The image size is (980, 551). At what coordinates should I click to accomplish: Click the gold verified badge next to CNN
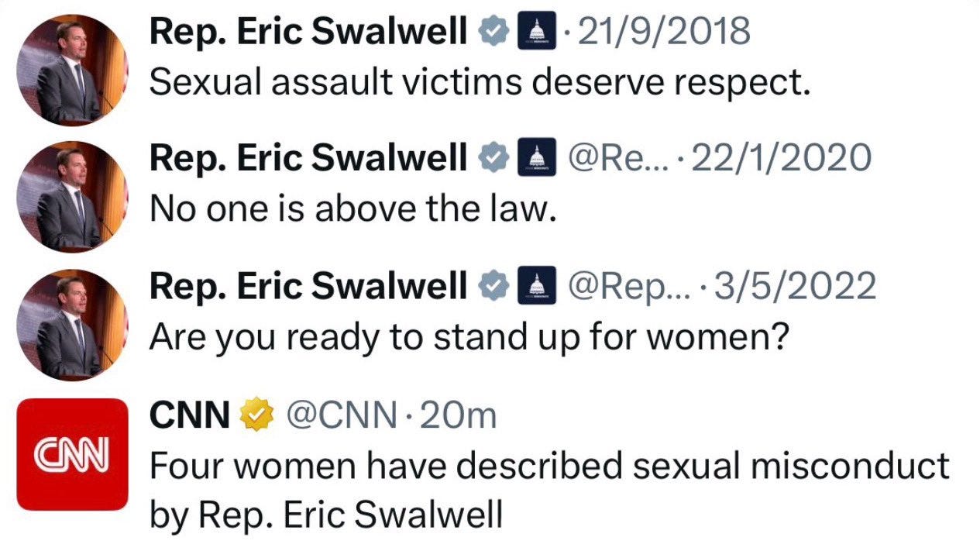tap(259, 417)
